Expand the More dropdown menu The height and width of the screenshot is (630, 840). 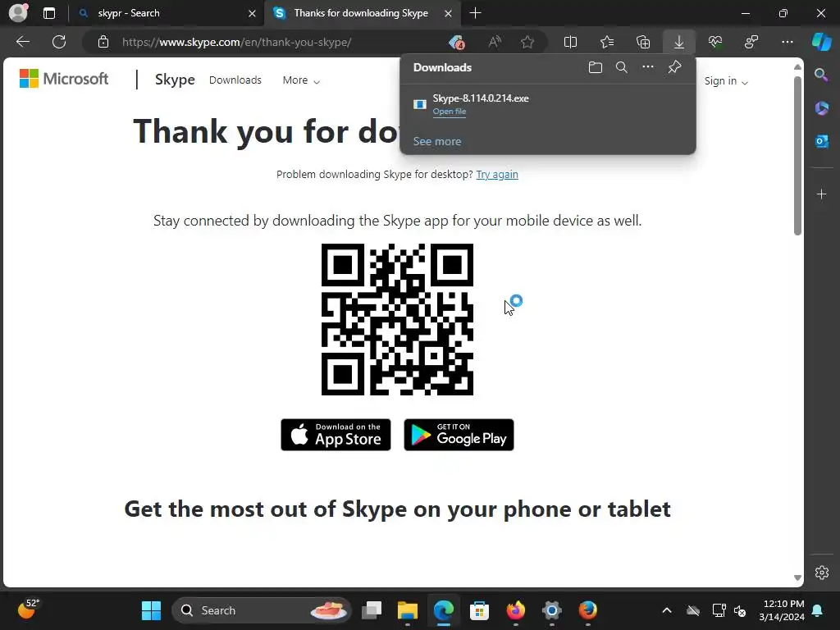301,80
